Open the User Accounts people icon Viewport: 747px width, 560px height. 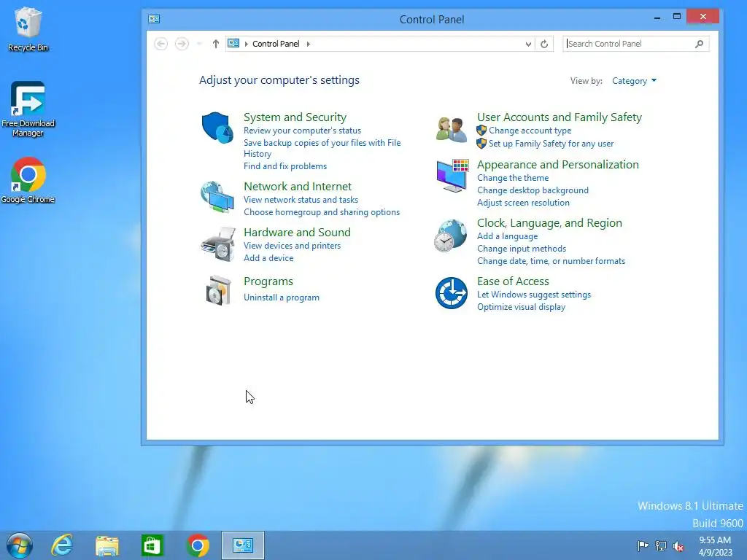(451, 130)
